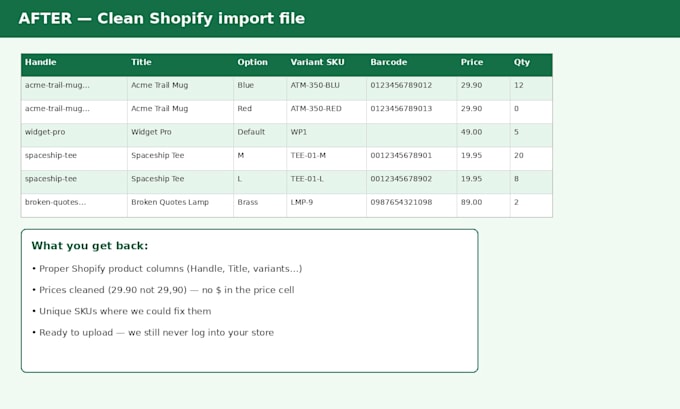680x409 pixels.
Task: Select the Qty column header
Action: click(531, 65)
